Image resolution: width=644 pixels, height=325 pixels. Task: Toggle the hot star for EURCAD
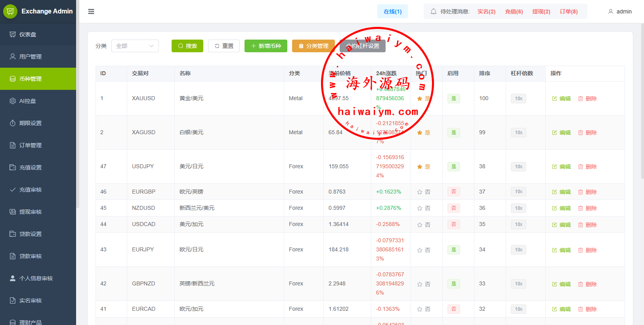(420, 309)
